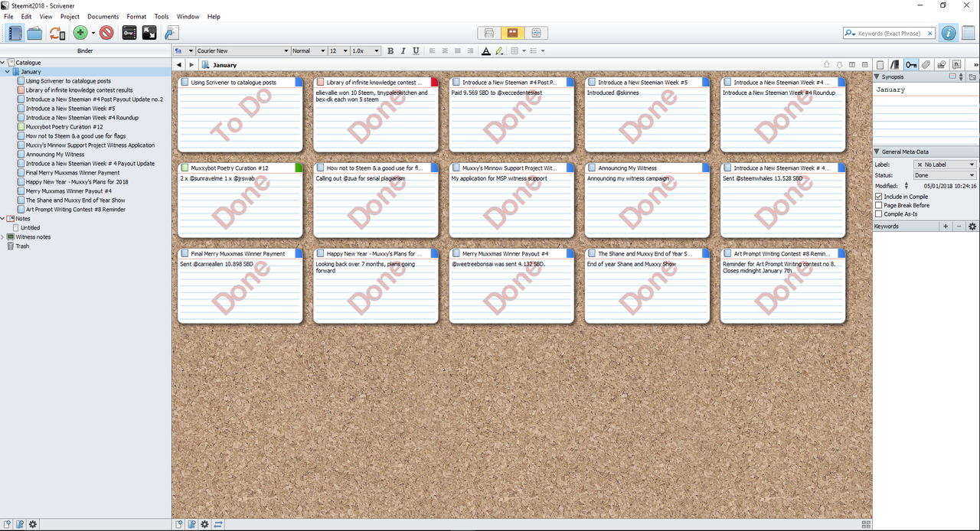Open the font family dropdown showing Courier New
This screenshot has height=531, width=980.
pyautogui.click(x=243, y=51)
